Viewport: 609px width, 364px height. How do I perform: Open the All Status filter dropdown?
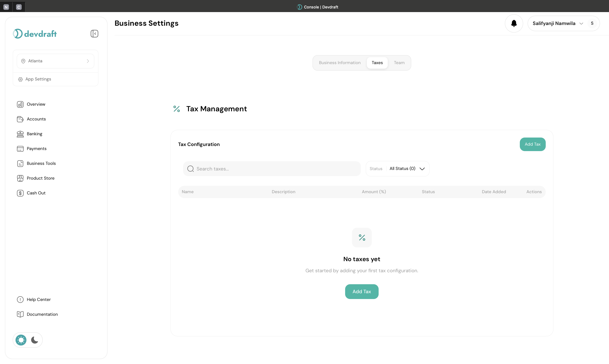tap(407, 169)
